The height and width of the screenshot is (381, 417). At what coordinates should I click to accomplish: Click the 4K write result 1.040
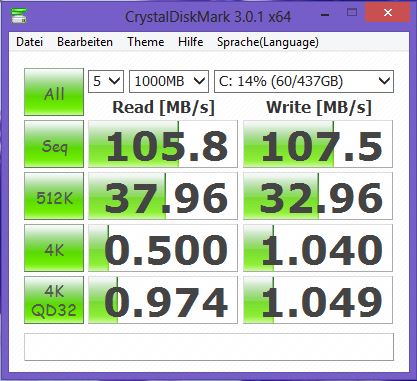pos(318,248)
